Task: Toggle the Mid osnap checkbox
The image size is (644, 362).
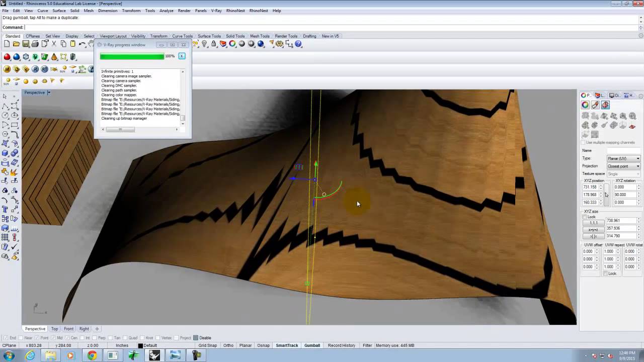Action: point(53,338)
